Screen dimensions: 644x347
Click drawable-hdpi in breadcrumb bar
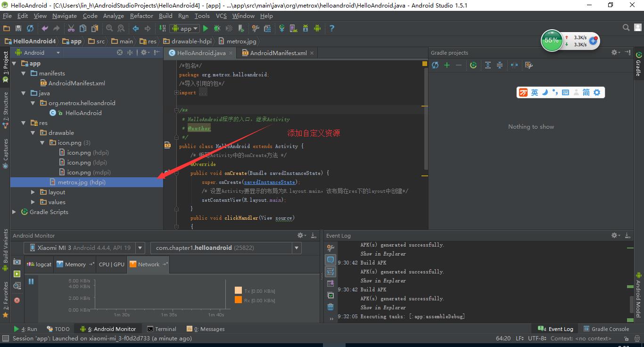point(188,41)
